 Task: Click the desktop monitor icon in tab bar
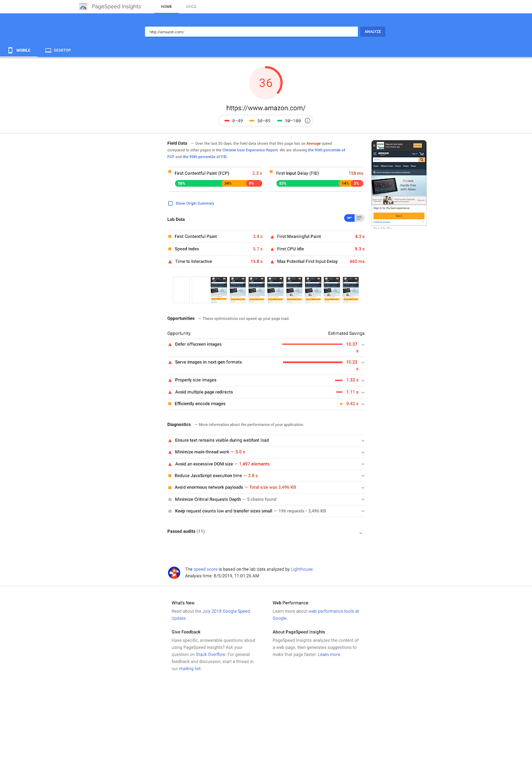click(x=48, y=50)
